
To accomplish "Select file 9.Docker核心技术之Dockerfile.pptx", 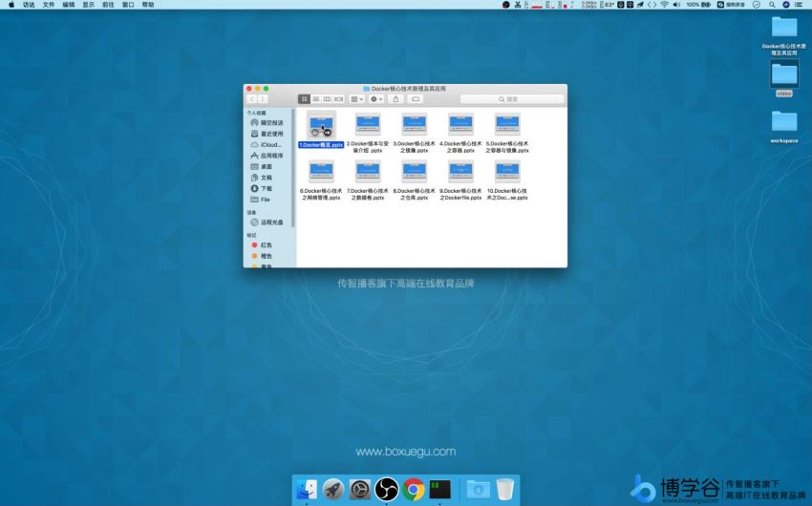I will click(x=460, y=179).
